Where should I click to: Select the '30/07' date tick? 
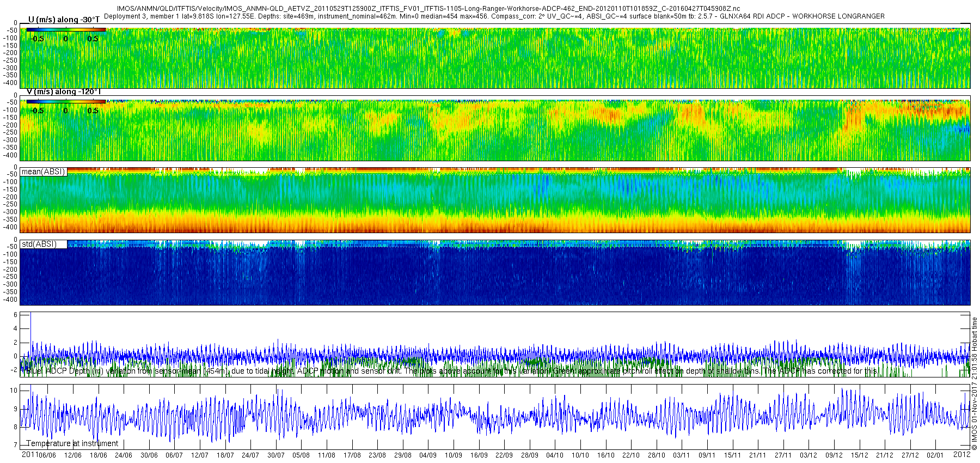[276, 455]
